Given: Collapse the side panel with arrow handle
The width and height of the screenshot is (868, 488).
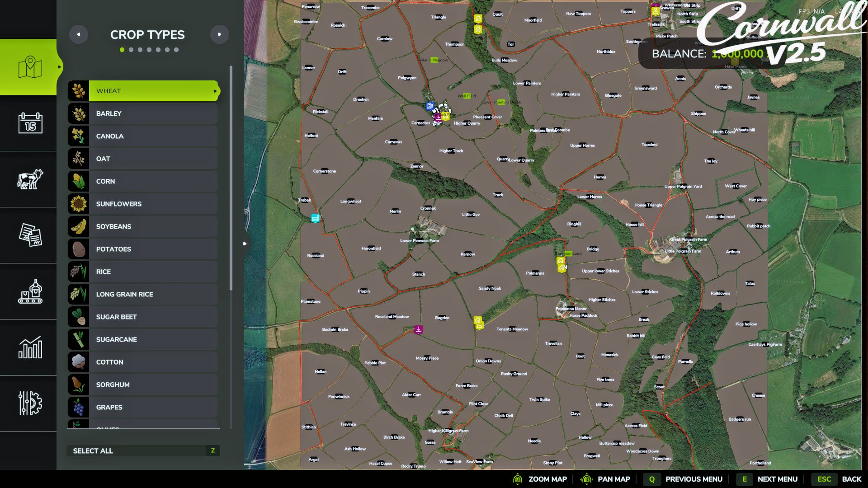Looking at the screenshot, I should [x=245, y=244].
